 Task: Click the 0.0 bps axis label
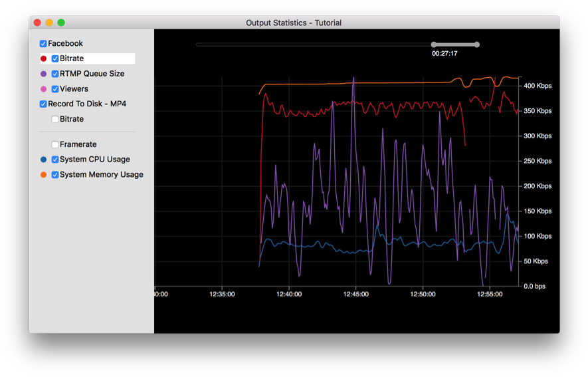click(x=534, y=286)
